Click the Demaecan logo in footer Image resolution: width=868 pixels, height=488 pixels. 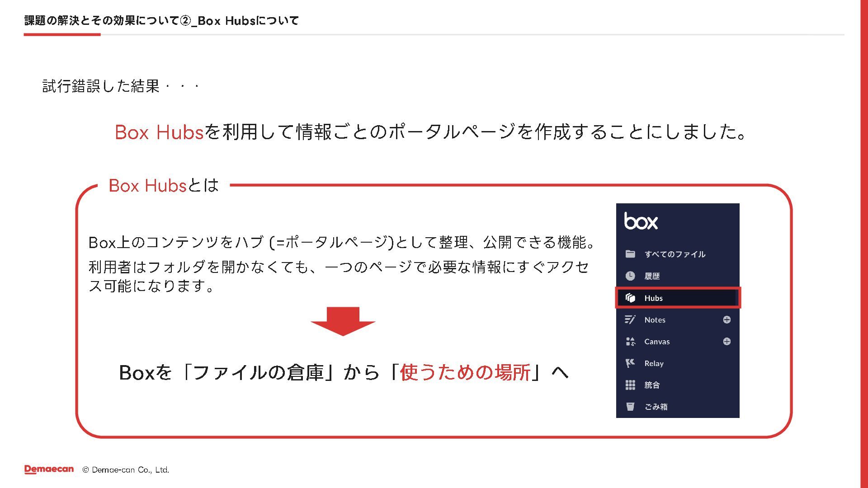pyautogui.click(x=49, y=469)
